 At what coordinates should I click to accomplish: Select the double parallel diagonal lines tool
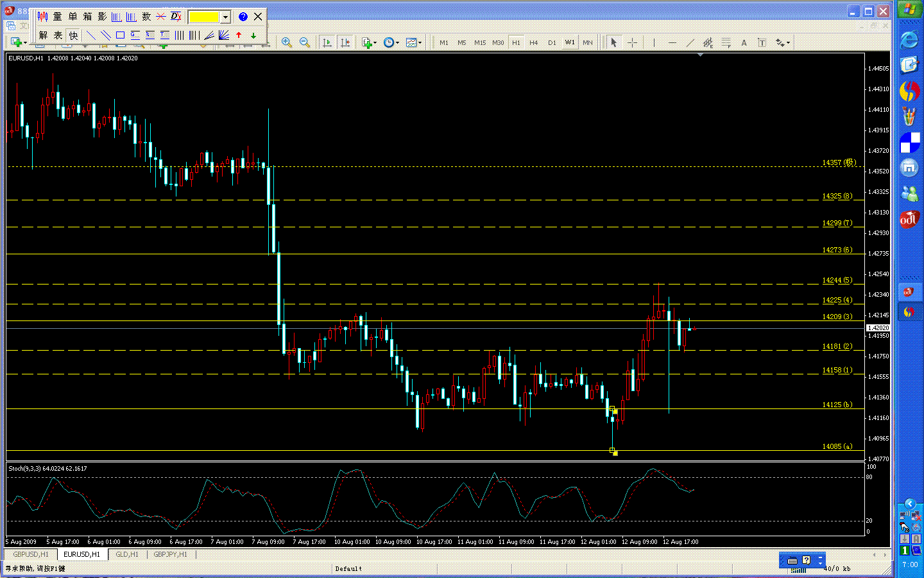tap(105, 35)
